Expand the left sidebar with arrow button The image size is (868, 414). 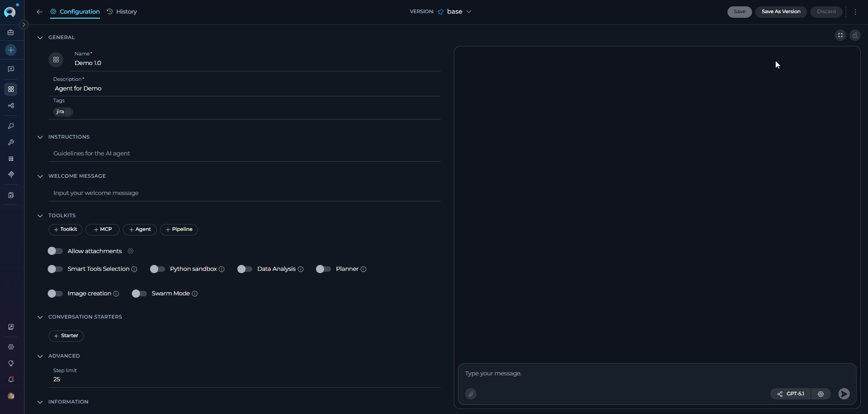24,25
